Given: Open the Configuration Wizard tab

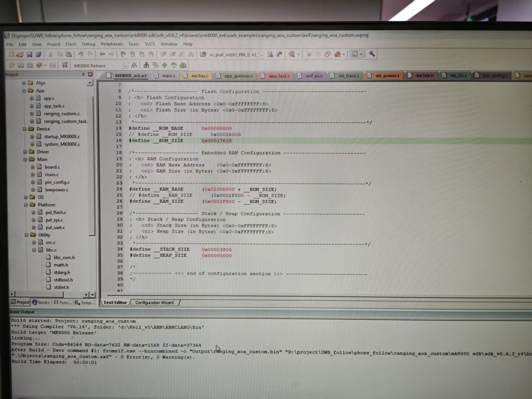Looking at the screenshot, I should click(155, 303).
